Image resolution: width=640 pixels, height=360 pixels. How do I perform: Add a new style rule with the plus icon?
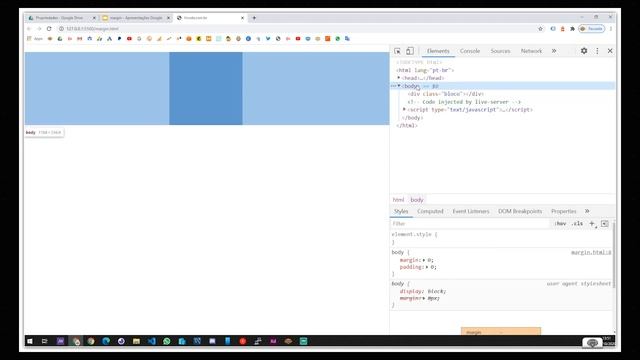click(x=592, y=223)
